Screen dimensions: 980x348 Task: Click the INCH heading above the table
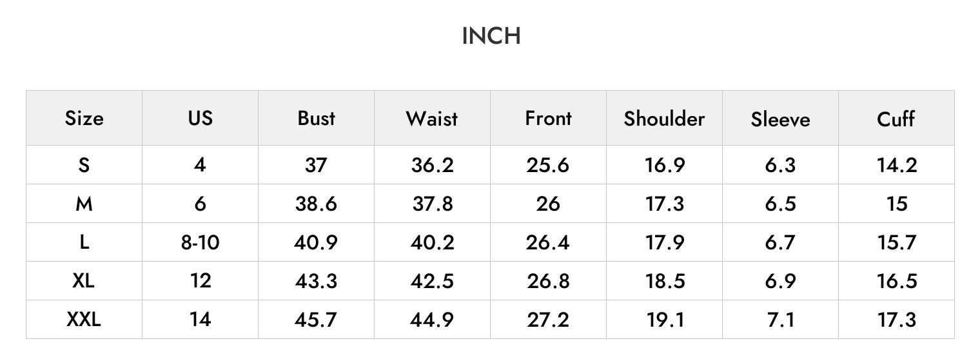click(491, 36)
